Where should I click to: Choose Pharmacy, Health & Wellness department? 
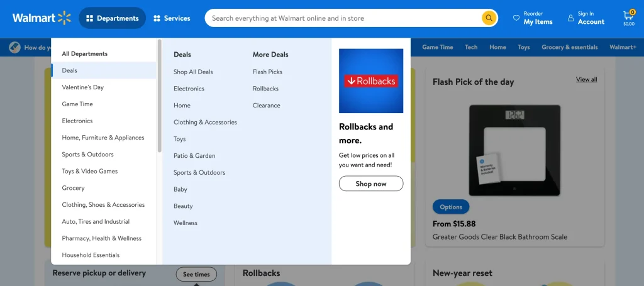pyautogui.click(x=101, y=238)
